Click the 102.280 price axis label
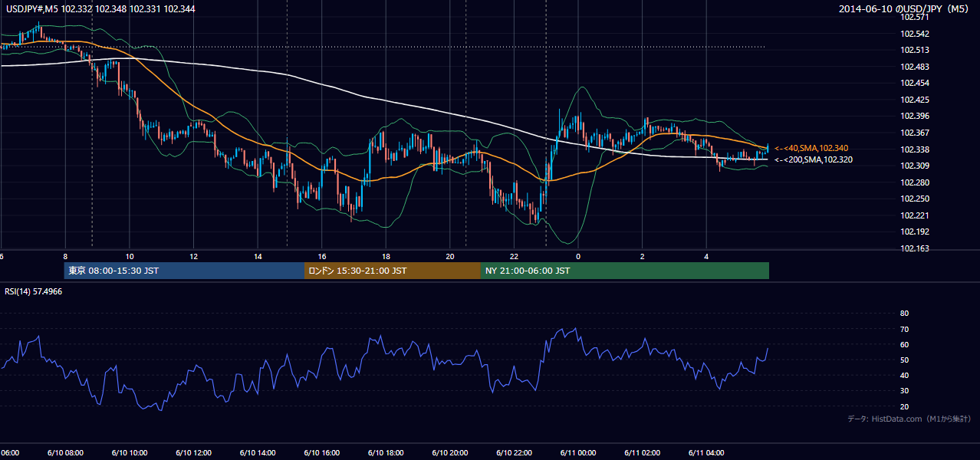The width and height of the screenshot is (980, 460). pyautogui.click(x=915, y=182)
